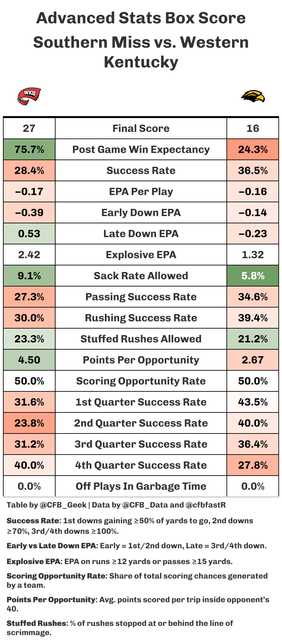Select the "Explosive EPA" row label
The image size is (282, 644).
pos(141,255)
